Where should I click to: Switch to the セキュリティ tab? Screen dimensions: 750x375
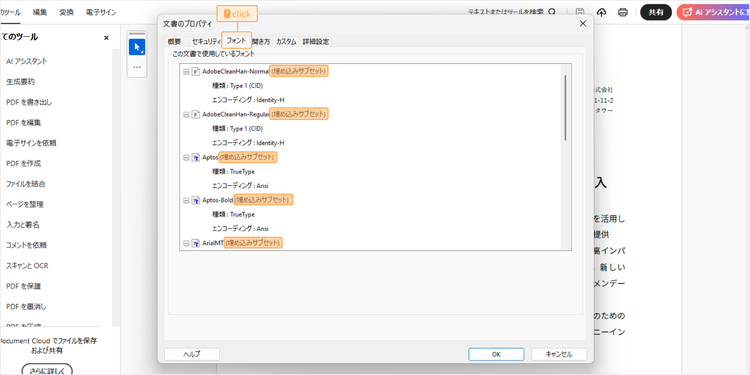click(x=206, y=42)
